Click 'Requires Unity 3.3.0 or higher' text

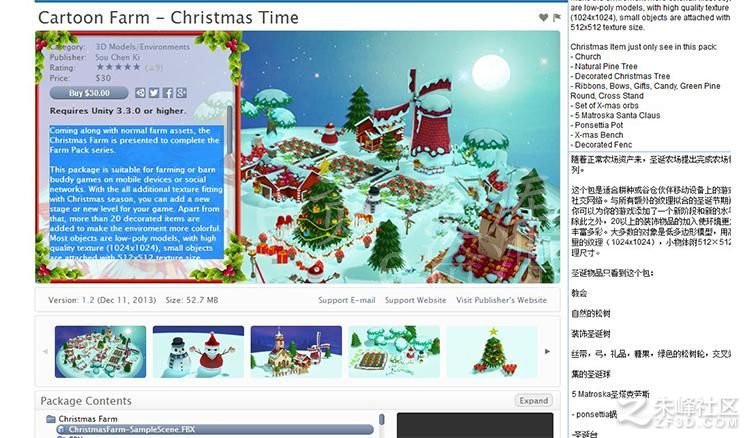pos(118,110)
